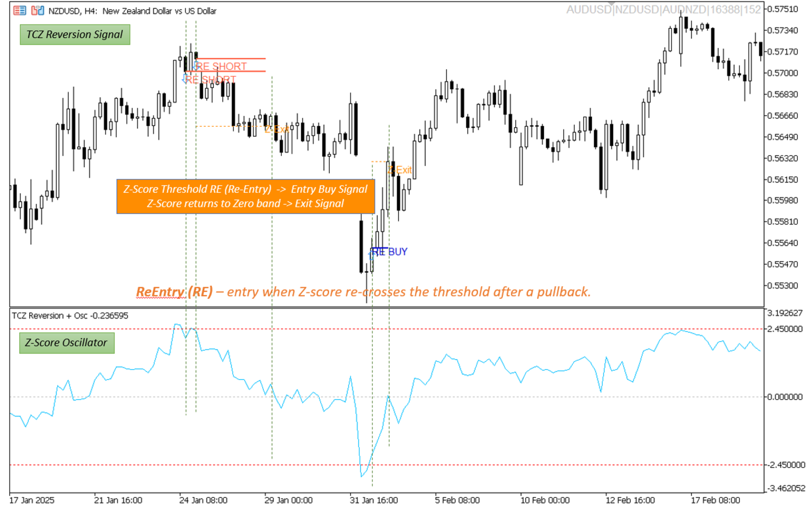Viewport: 812px width, 509px height.
Task: Click the 0.57170 price axis label
Action: [x=783, y=51]
